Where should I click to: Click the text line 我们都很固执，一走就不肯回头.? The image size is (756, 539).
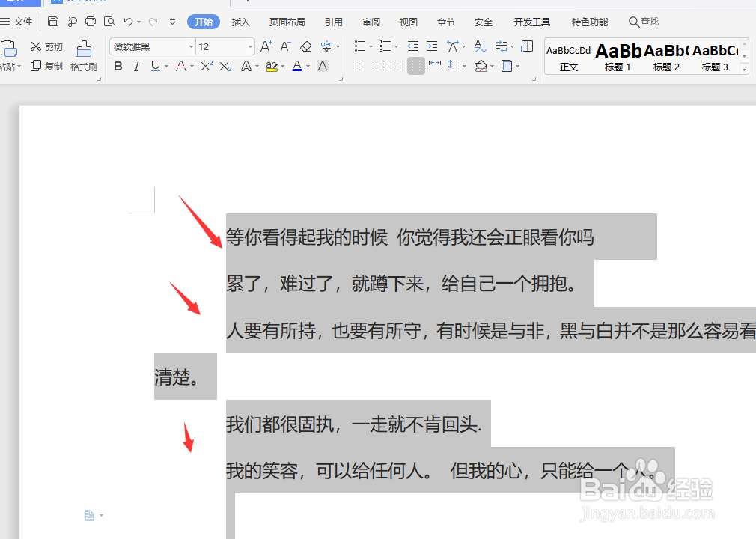point(354,424)
